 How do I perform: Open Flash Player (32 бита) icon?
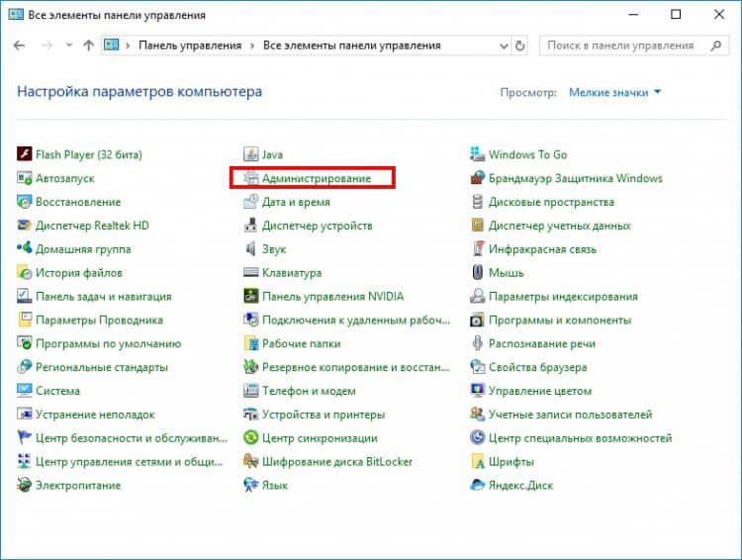[x=24, y=154]
